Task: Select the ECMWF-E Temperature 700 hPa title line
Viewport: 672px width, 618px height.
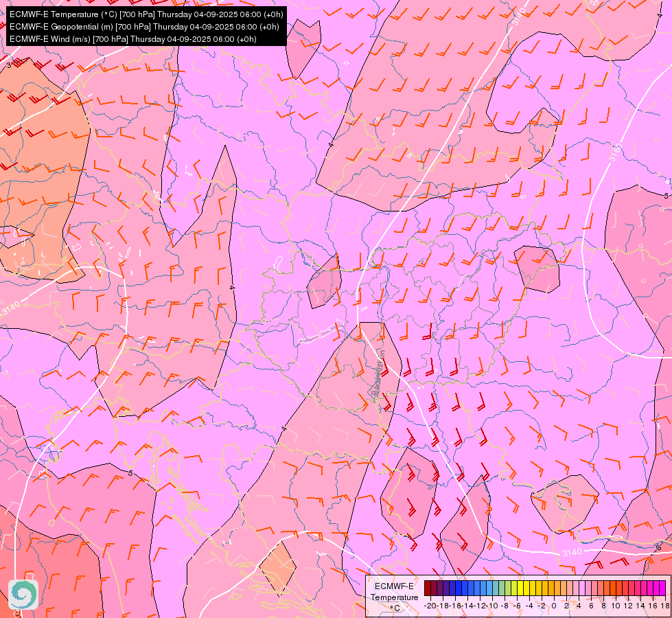Action: pos(146,14)
